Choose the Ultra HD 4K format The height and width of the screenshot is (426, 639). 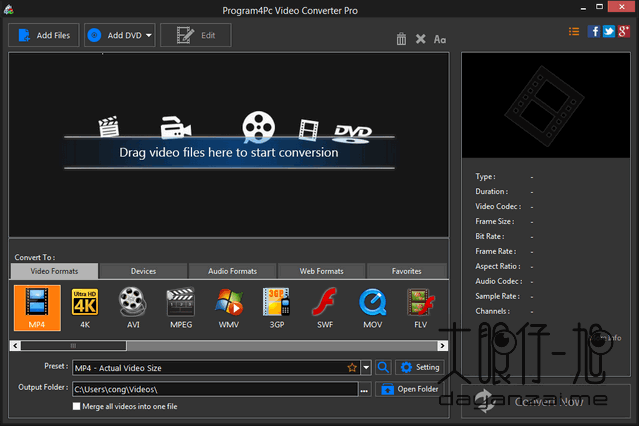click(x=85, y=308)
